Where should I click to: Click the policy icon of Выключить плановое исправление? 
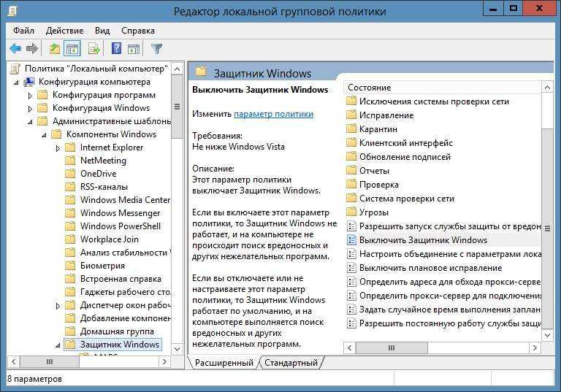point(351,268)
